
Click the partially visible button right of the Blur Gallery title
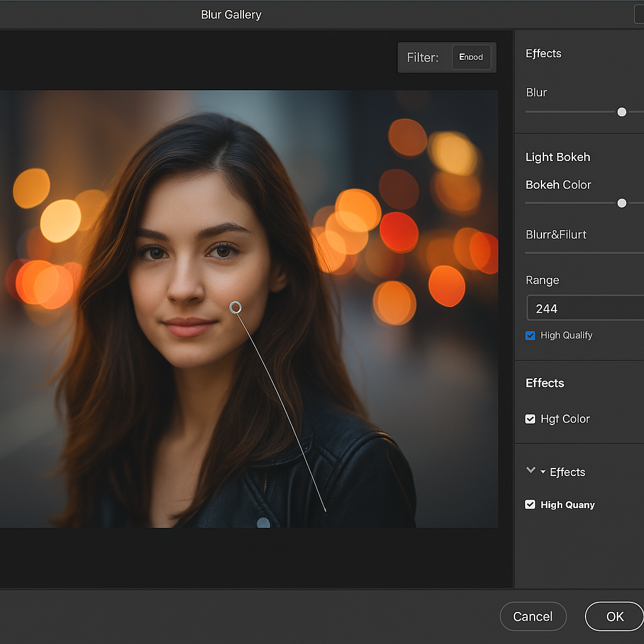click(x=638, y=14)
